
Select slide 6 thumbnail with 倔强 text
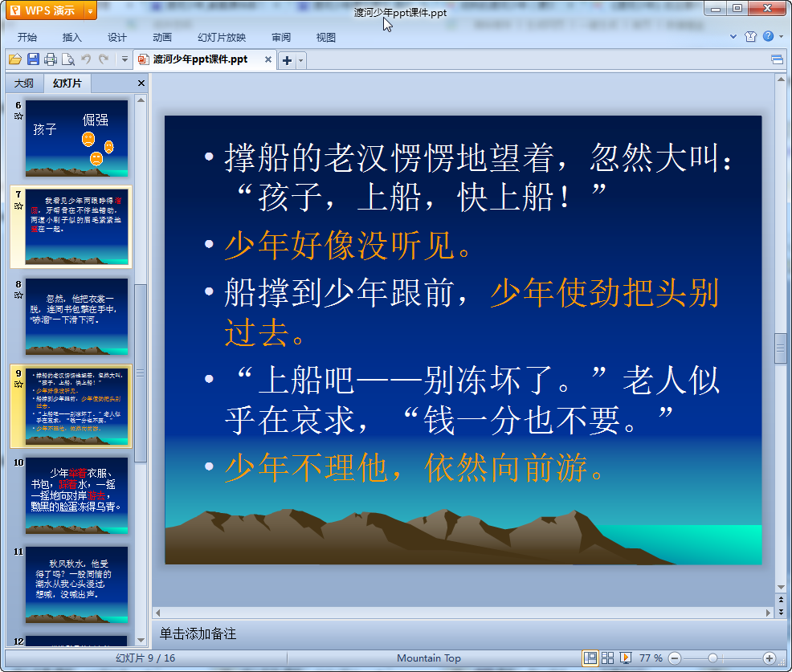coord(77,138)
